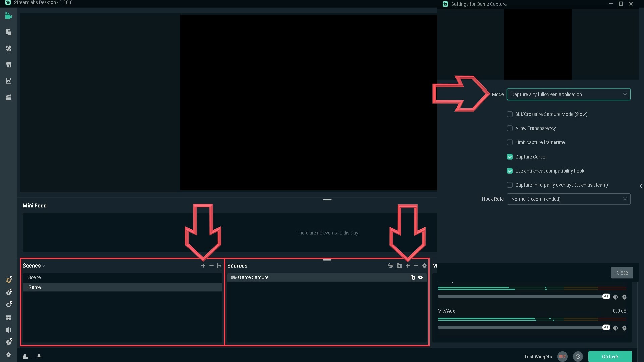
Task: Click Close in Game Capture settings
Action: click(x=622, y=273)
